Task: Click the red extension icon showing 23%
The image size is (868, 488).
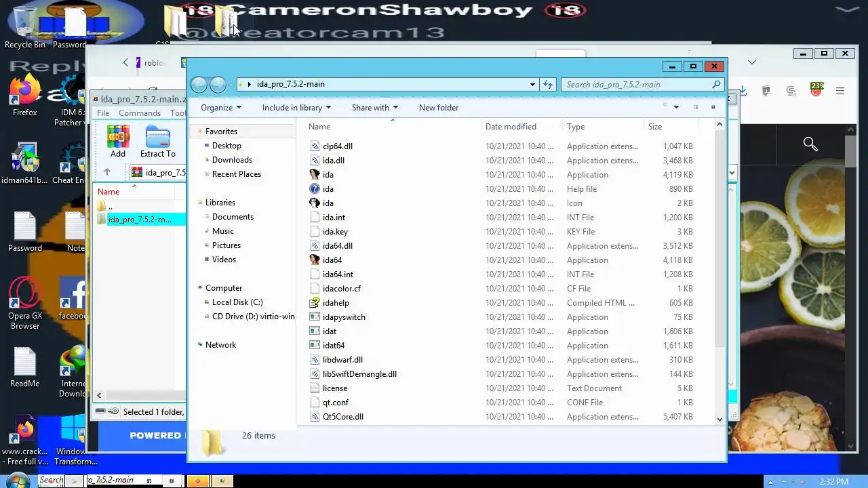Action: 816,89
